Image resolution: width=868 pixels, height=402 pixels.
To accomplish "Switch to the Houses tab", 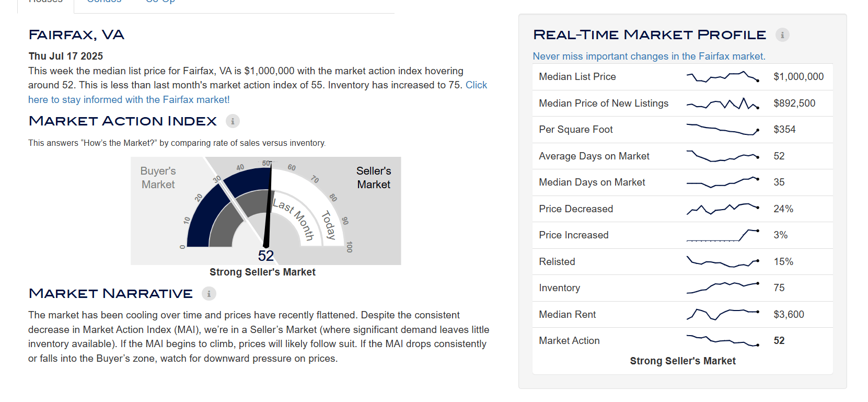I will 46,2.
